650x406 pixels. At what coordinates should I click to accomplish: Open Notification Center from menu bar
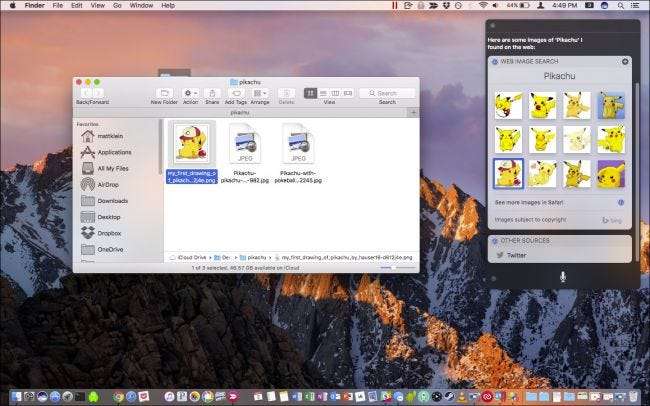click(x=635, y=5)
